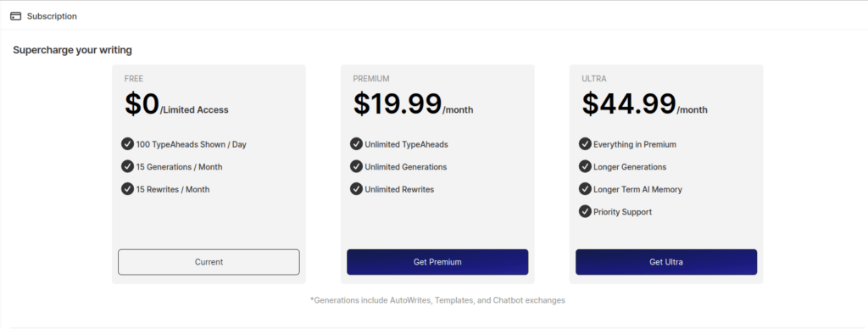Click checkmark icon beside Longer Term AI Memory
This screenshot has width=868, height=329.
[585, 189]
